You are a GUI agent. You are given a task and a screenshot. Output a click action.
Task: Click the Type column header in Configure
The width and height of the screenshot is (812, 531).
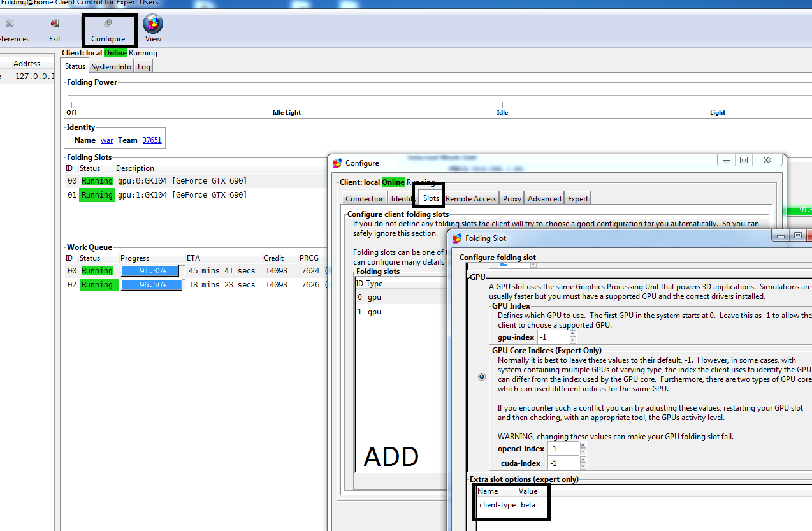click(x=374, y=284)
